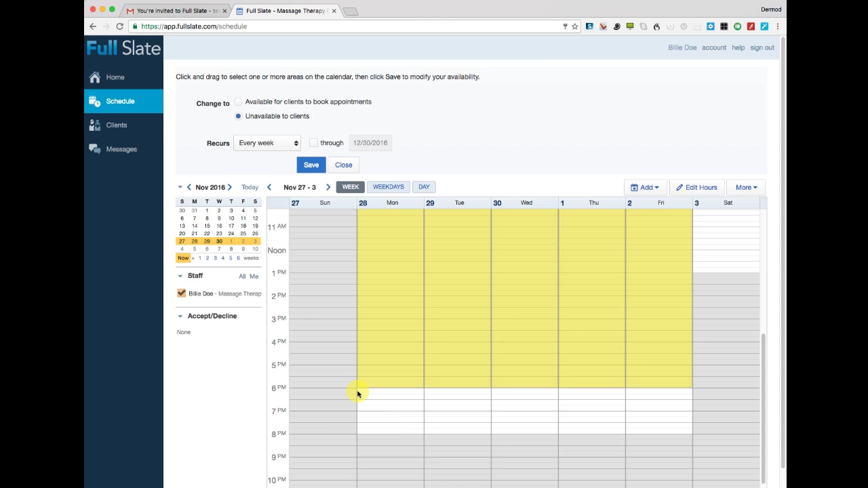Filter staff to Me

254,277
